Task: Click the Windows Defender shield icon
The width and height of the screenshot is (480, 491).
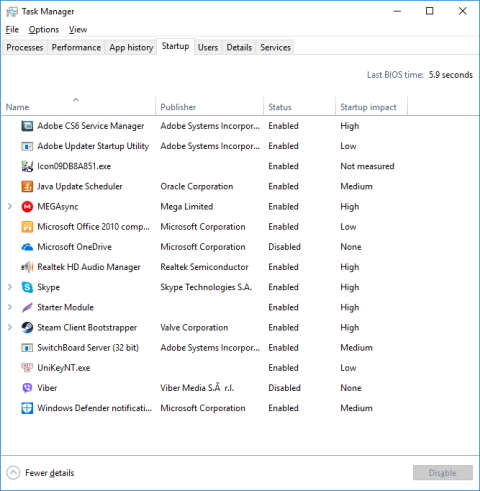Action: point(27,408)
